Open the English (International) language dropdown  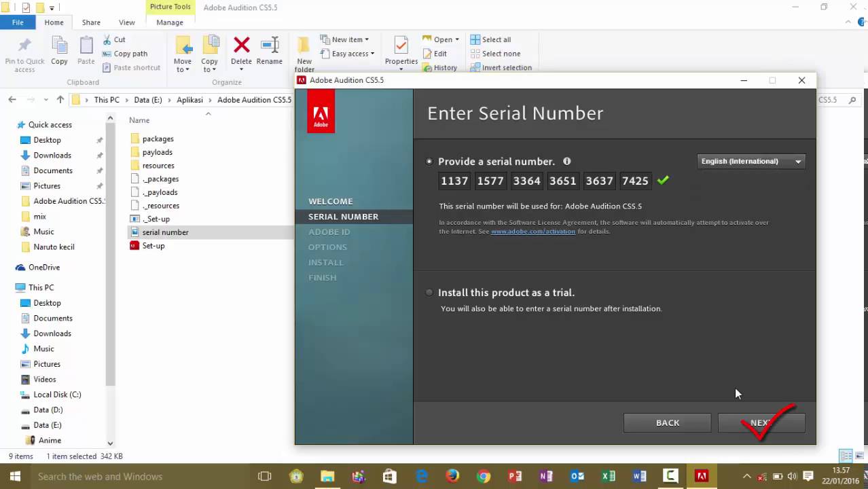751,161
